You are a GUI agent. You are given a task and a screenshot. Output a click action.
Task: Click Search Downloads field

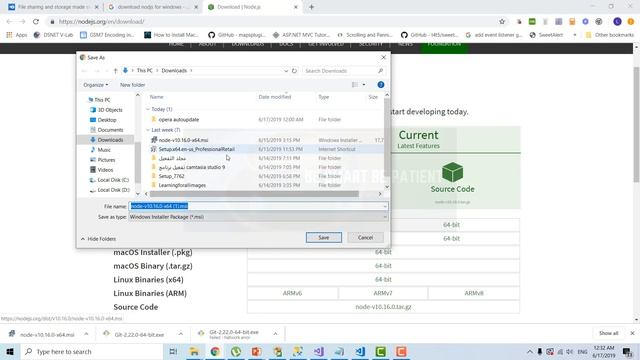click(343, 71)
